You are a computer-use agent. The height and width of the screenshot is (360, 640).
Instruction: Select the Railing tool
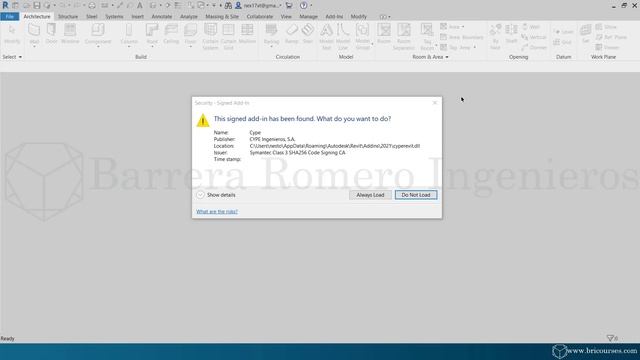point(271,35)
